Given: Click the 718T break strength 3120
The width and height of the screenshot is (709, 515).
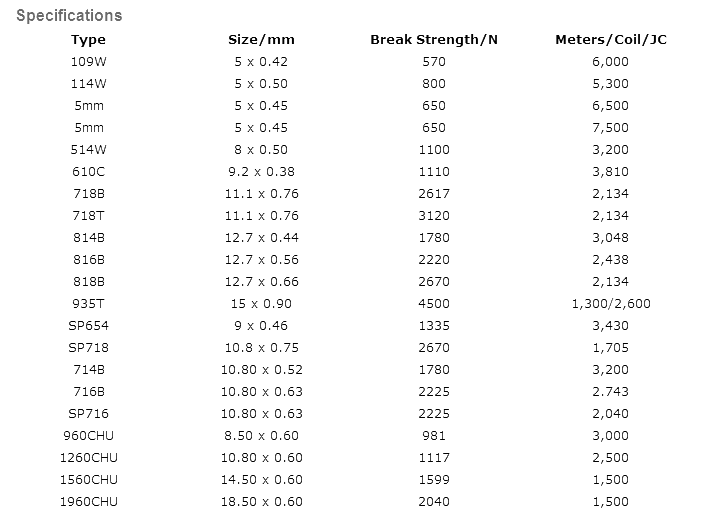Looking at the screenshot, I should 434,216.
